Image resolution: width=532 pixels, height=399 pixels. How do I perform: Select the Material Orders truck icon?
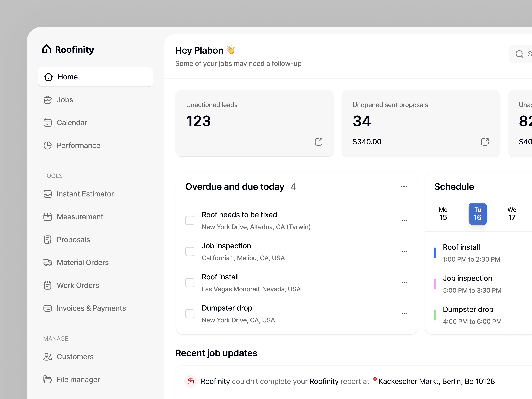(x=48, y=262)
